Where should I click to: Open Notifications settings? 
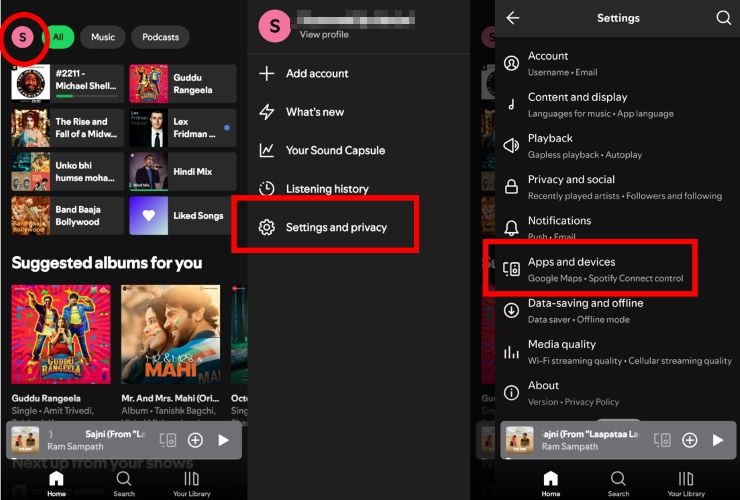pyautogui.click(x=617, y=227)
